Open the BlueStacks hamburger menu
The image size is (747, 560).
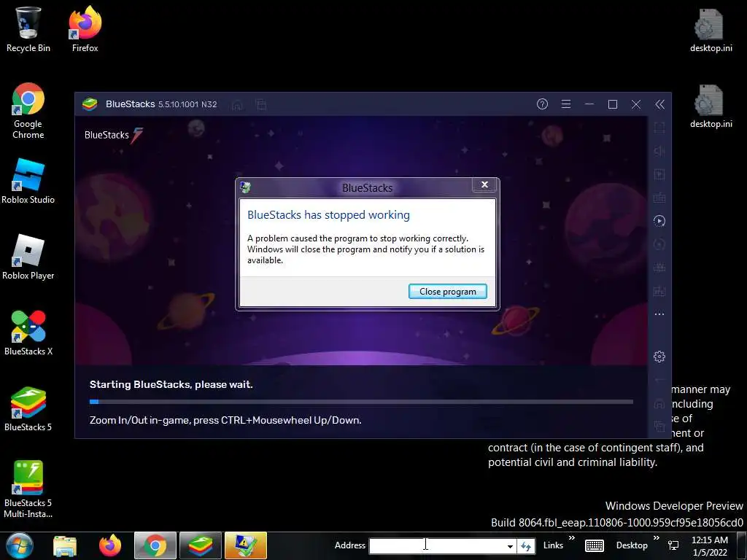[x=566, y=104]
